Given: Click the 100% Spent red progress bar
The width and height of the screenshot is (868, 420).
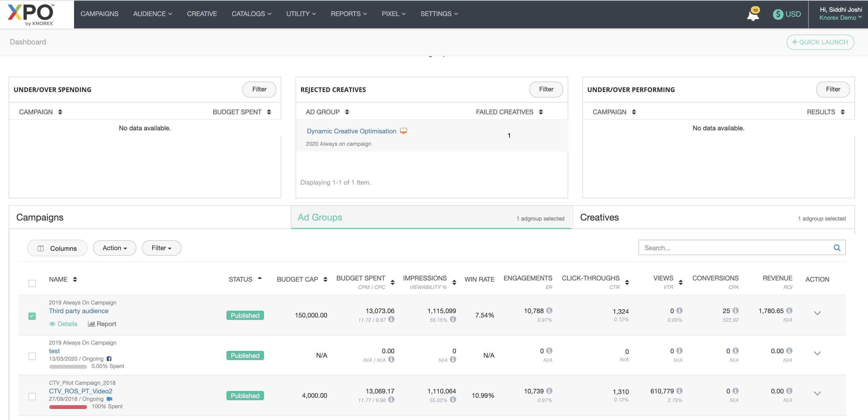Looking at the screenshot, I should click(x=68, y=407).
